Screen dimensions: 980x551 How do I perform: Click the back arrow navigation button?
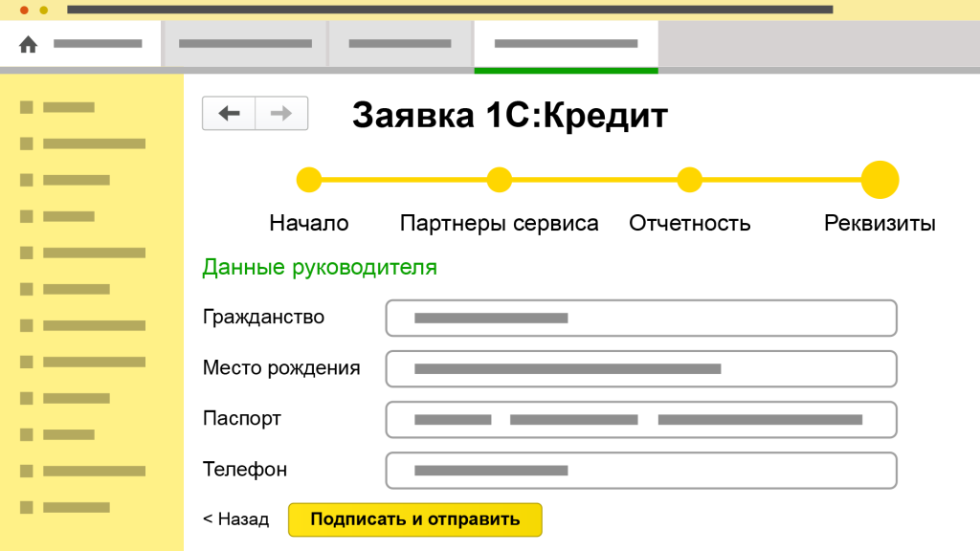(229, 113)
